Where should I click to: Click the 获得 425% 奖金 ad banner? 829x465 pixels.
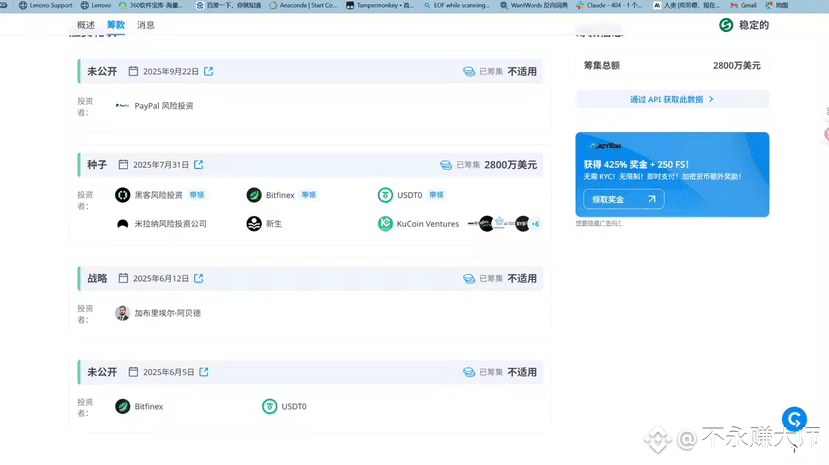(x=672, y=174)
